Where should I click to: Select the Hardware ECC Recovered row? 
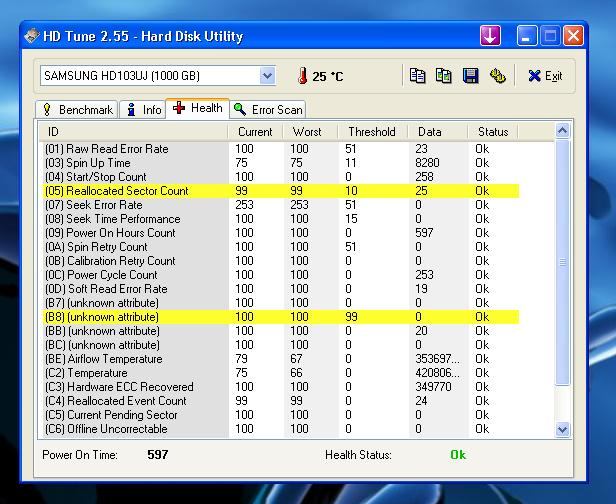[281, 387]
